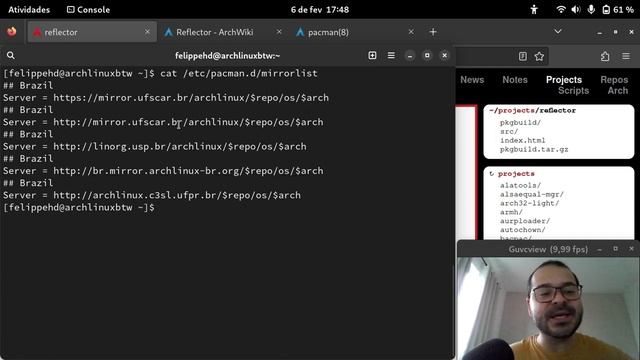This screenshot has height=360, width=640.
Task: Open the News page link
Action: (x=472, y=80)
